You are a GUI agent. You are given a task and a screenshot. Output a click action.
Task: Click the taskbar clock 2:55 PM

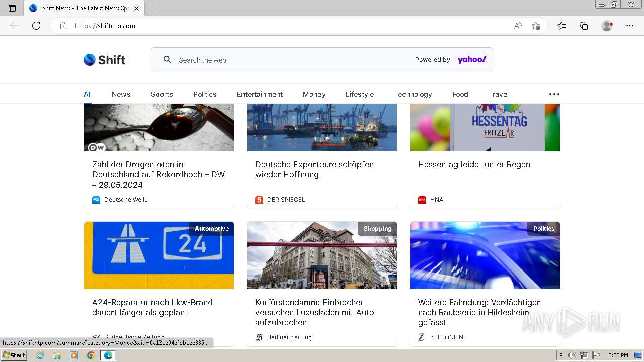point(618,355)
